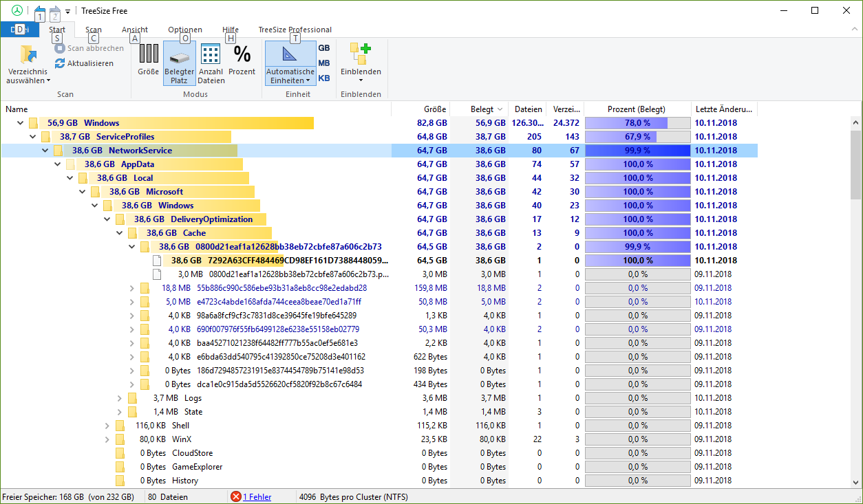
Task: Open the TreeSize Professional tab
Action: [295, 30]
